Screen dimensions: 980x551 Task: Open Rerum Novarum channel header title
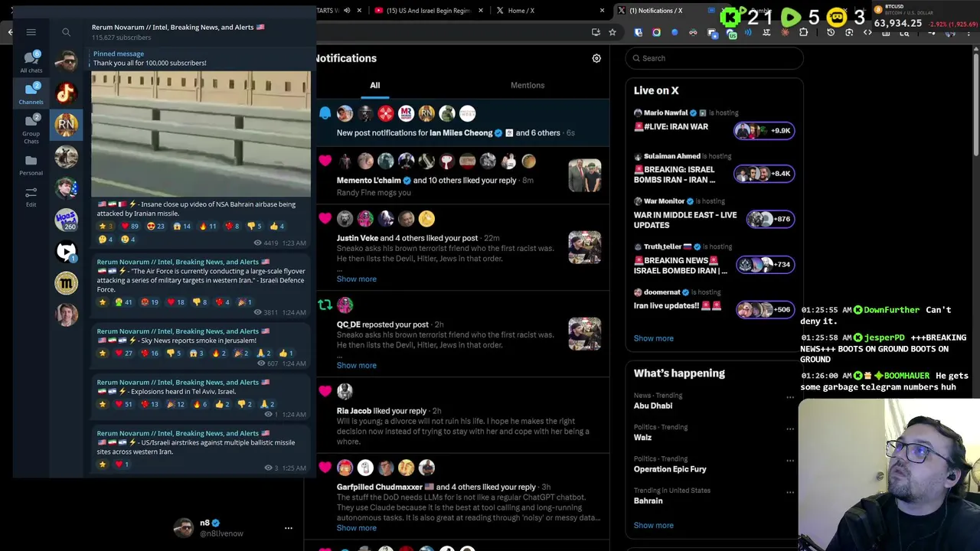coord(178,27)
